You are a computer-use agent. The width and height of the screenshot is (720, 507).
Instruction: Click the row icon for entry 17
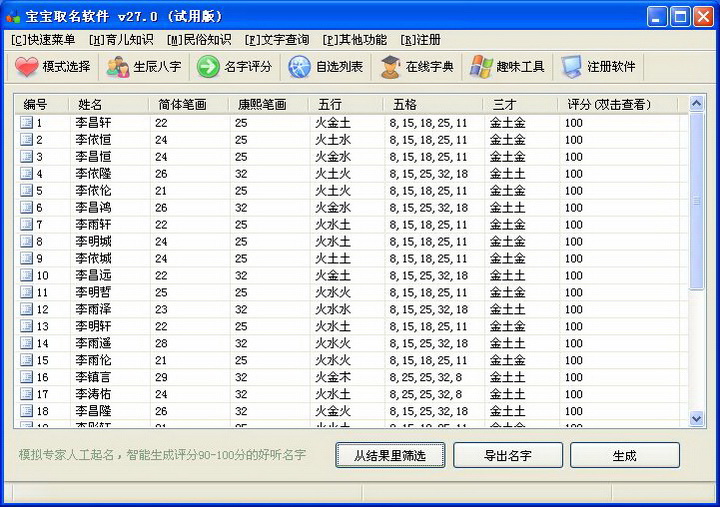coord(27,394)
